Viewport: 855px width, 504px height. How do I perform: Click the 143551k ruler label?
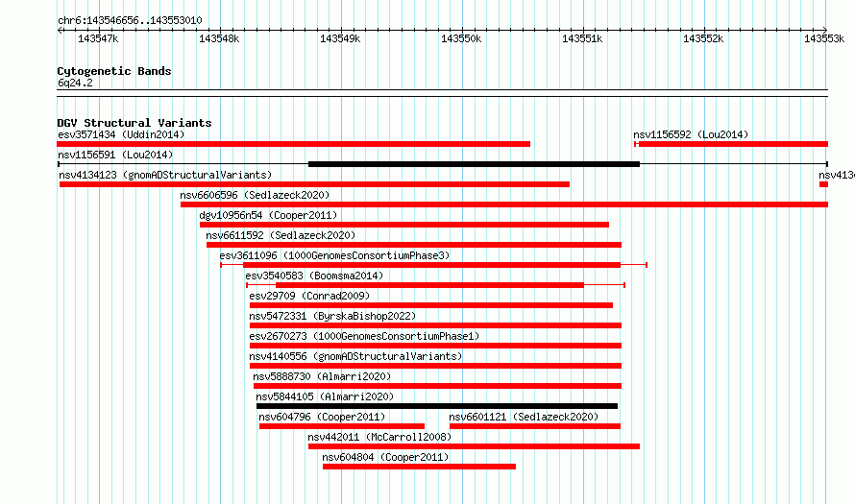[582, 38]
